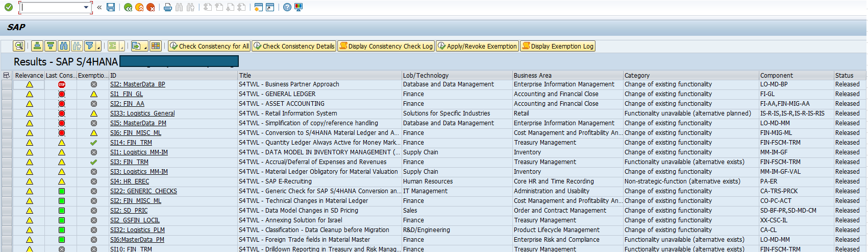Click the Check Consistency Details button

pos(294,46)
